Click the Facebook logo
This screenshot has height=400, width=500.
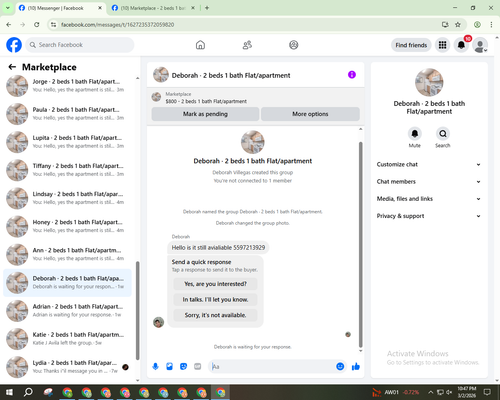point(14,45)
